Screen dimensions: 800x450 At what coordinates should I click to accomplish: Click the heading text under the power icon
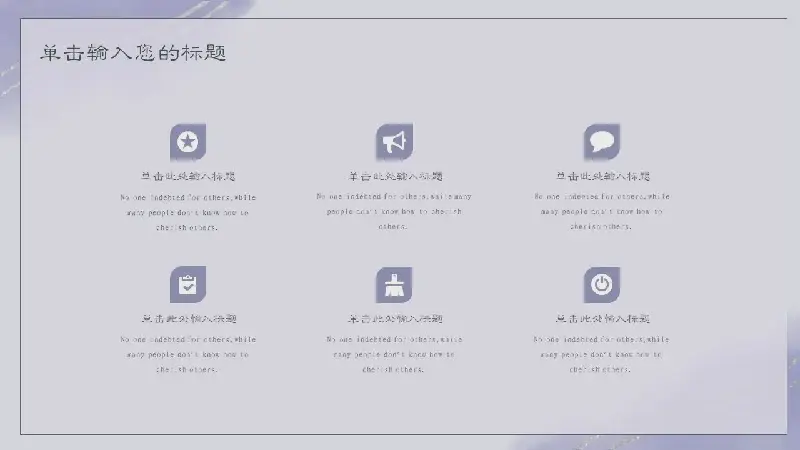602,319
